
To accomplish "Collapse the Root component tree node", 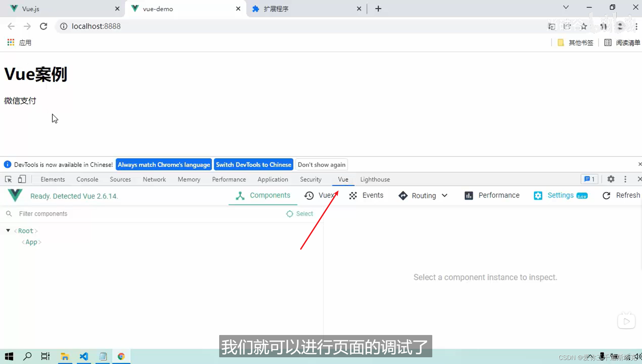I will [8, 230].
